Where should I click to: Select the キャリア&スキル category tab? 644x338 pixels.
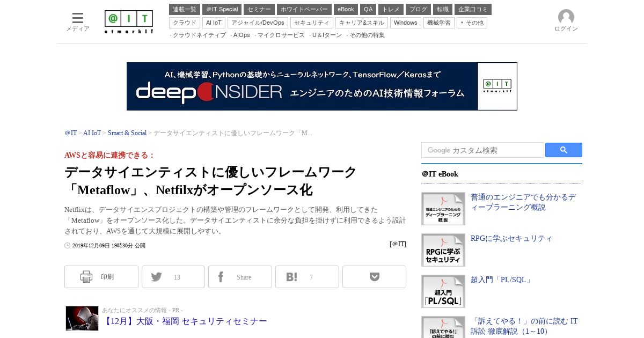362,23
